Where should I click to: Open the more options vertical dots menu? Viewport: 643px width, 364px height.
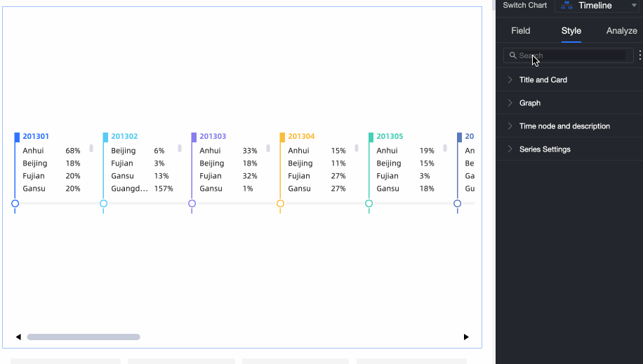[639, 55]
